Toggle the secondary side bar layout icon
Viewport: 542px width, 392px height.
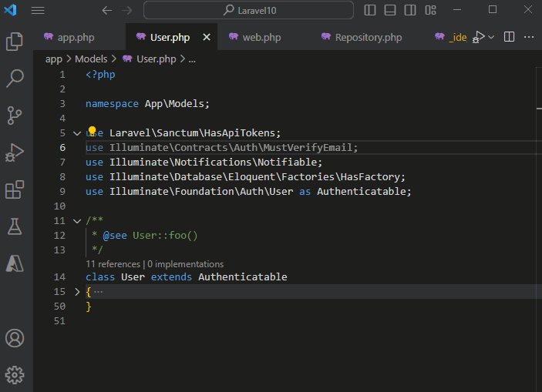pos(410,10)
